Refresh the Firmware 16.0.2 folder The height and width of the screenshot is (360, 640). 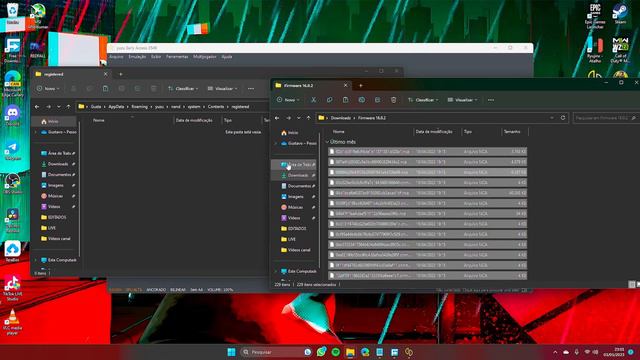563,118
